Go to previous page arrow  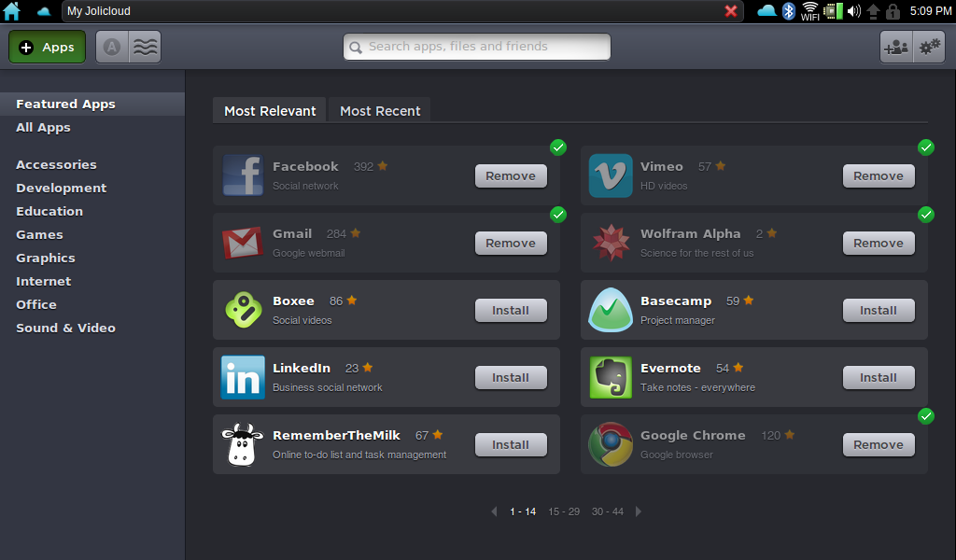pyautogui.click(x=494, y=511)
